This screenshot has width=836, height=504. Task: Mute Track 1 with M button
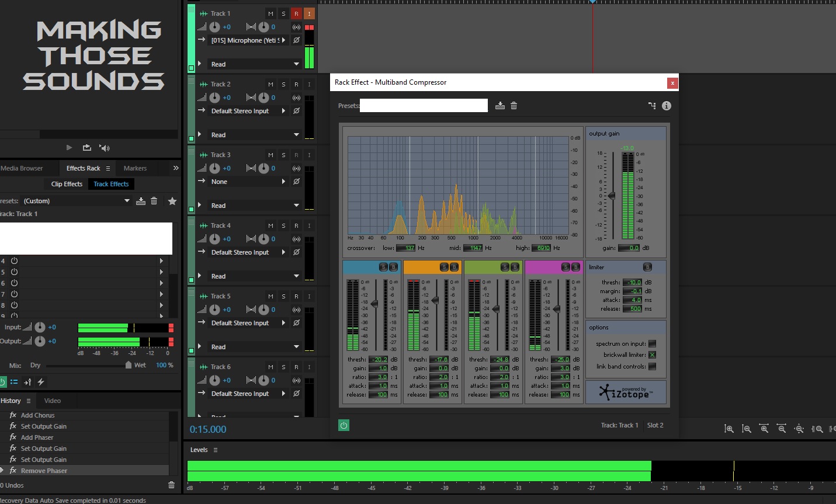pos(270,13)
